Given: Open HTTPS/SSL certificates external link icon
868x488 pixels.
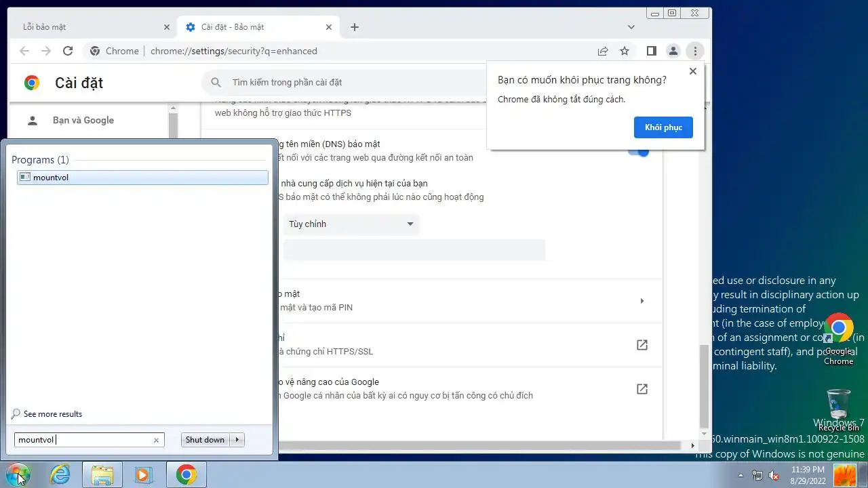Looking at the screenshot, I should 642,345.
